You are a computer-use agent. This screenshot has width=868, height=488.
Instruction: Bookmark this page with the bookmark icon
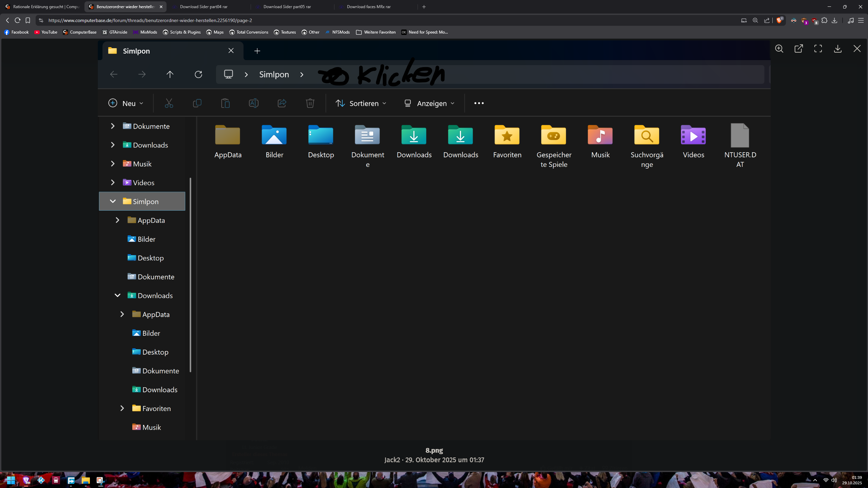tap(28, 20)
